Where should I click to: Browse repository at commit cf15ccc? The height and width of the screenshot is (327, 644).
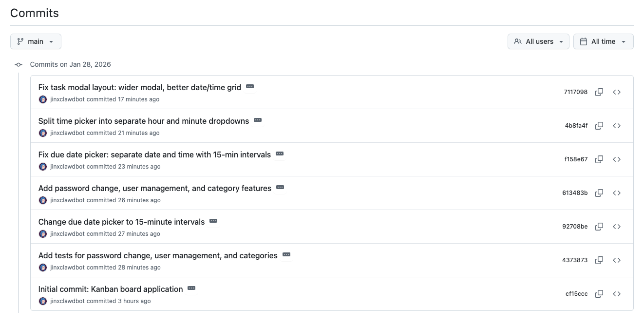pyautogui.click(x=617, y=294)
